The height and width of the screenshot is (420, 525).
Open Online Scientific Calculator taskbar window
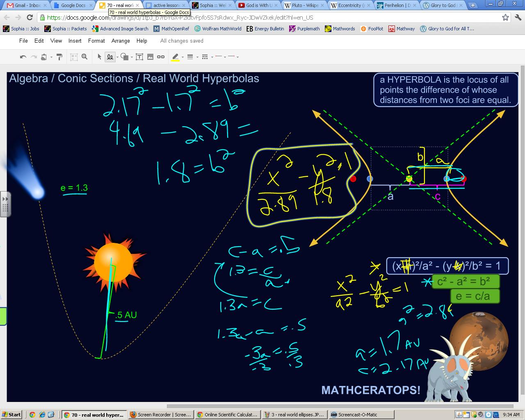[x=227, y=415]
